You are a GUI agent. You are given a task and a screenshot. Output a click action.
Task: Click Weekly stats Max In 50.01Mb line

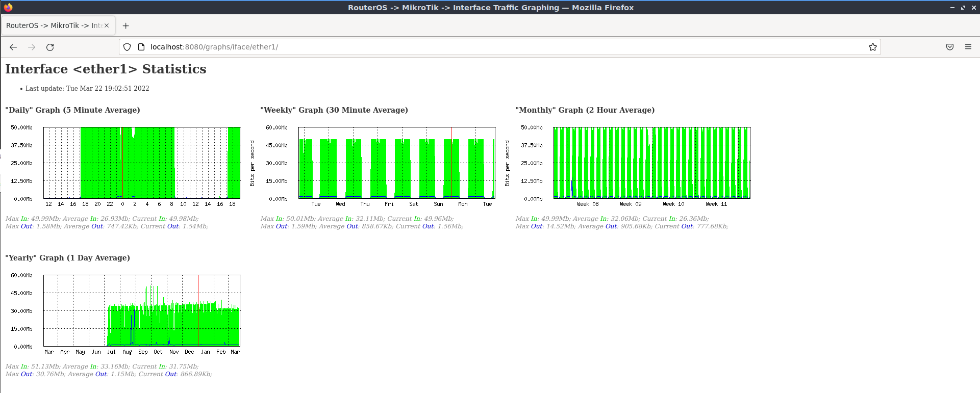357,219
